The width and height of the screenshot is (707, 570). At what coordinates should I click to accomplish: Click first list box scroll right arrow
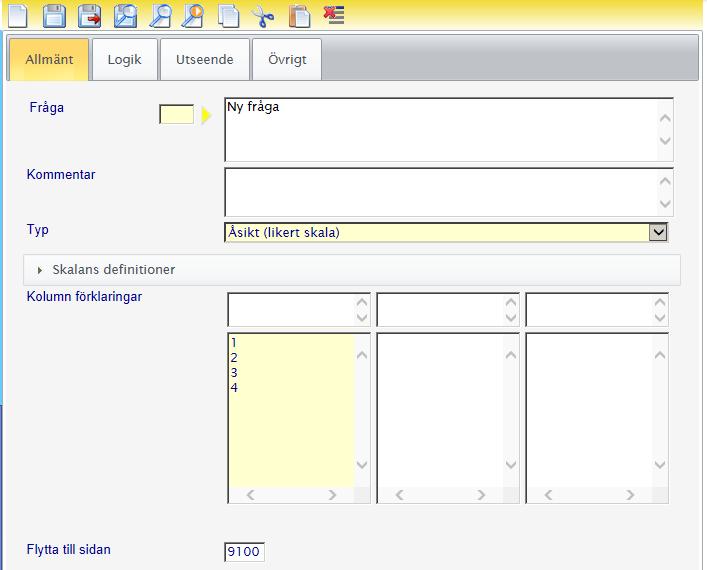[332, 495]
